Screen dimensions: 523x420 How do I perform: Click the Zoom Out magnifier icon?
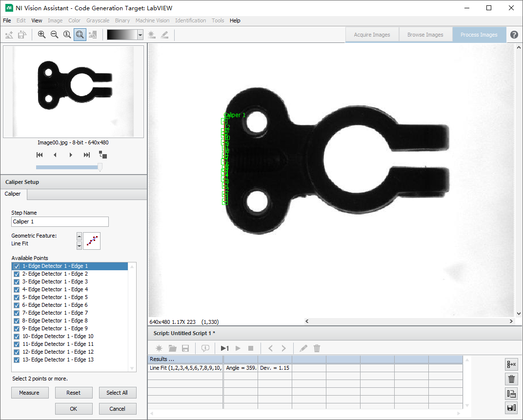point(54,35)
